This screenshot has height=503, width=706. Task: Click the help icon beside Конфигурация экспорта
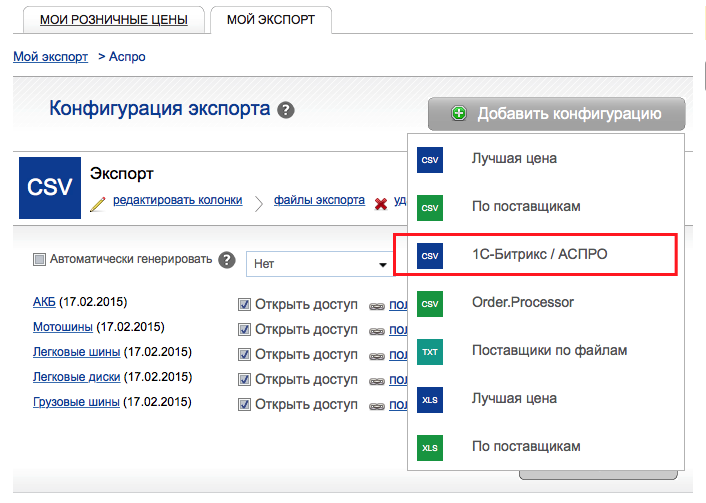point(287,110)
